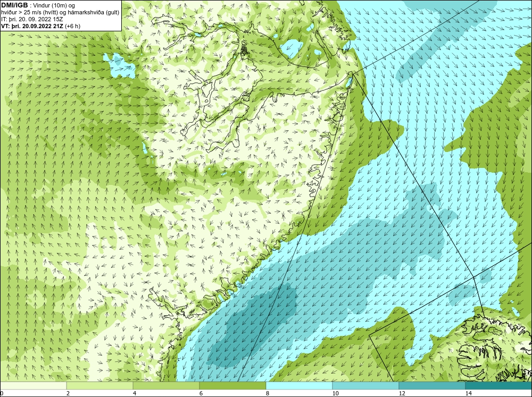Click the 8–10 m/s light cyan swatch
This screenshot has width=532, height=397.
pos(299,385)
